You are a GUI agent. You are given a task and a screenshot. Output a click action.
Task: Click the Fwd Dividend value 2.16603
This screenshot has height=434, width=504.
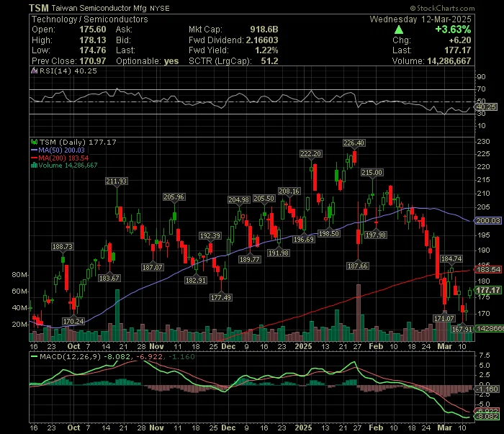click(x=262, y=40)
